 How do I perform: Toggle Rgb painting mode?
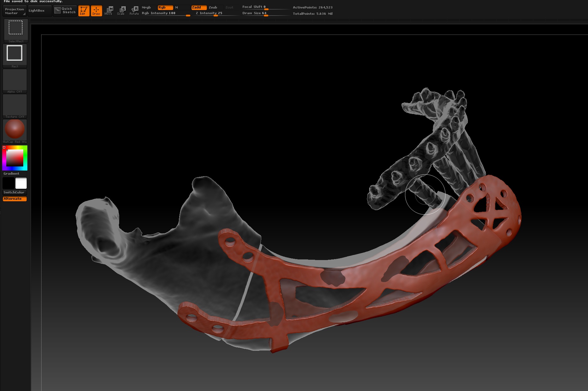coord(165,7)
